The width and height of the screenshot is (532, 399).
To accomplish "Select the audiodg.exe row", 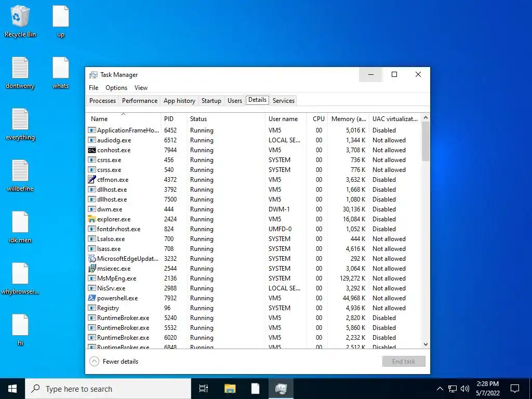I will pyautogui.click(x=254, y=140).
